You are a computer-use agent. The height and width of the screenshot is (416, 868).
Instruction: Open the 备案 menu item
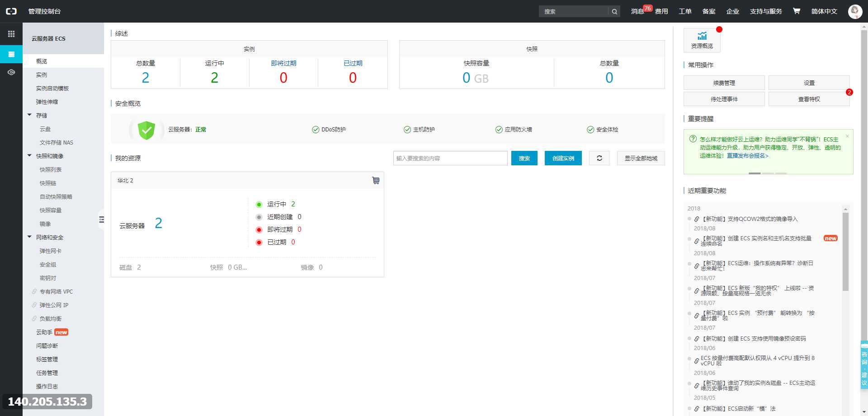tap(709, 11)
